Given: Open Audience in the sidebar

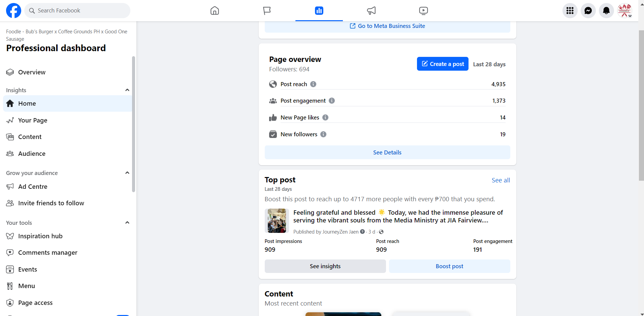Looking at the screenshot, I should [67, 153].
